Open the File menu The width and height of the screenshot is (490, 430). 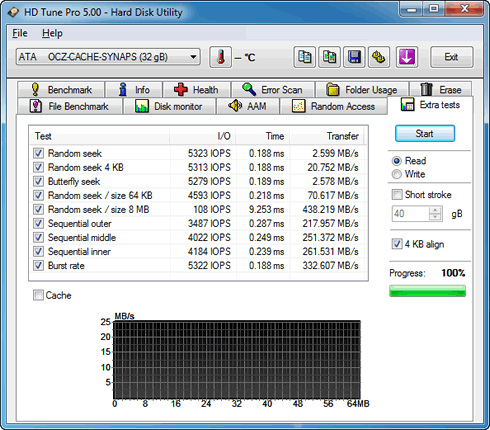(x=20, y=33)
